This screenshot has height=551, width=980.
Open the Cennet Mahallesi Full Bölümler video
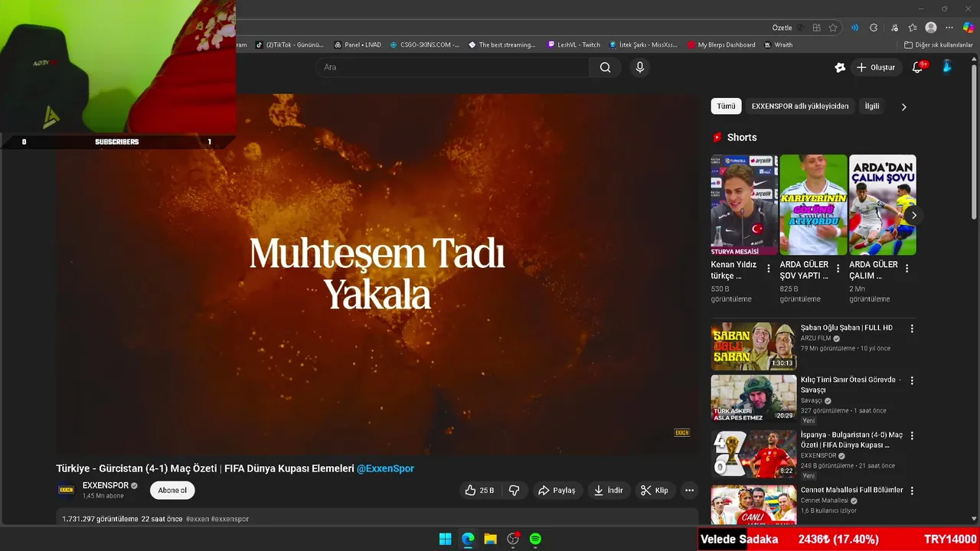[851, 490]
